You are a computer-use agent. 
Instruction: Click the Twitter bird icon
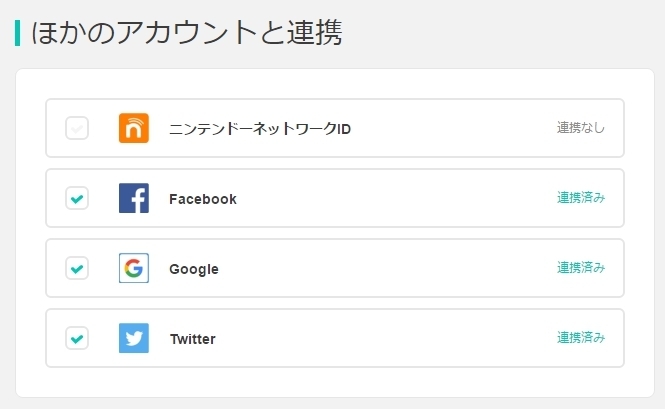134,338
